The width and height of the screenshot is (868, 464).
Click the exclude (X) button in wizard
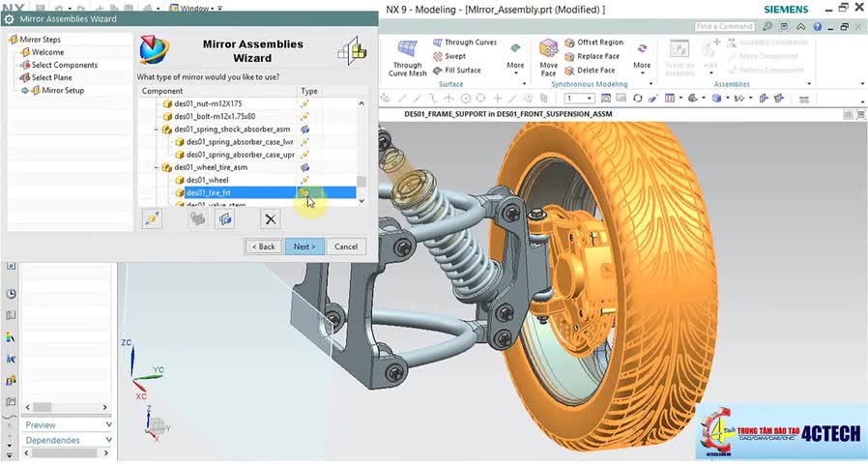tap(270, 218)
